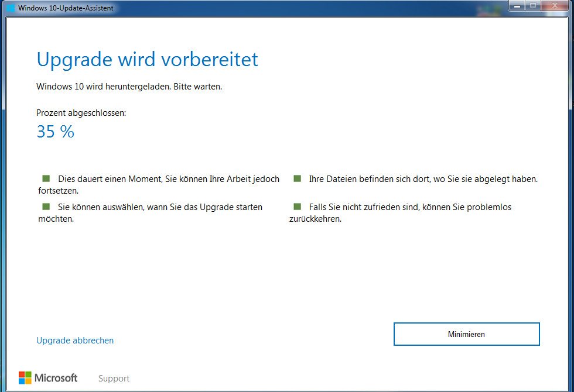
Task: Open the Support link
Action: [x=114, y=379]
